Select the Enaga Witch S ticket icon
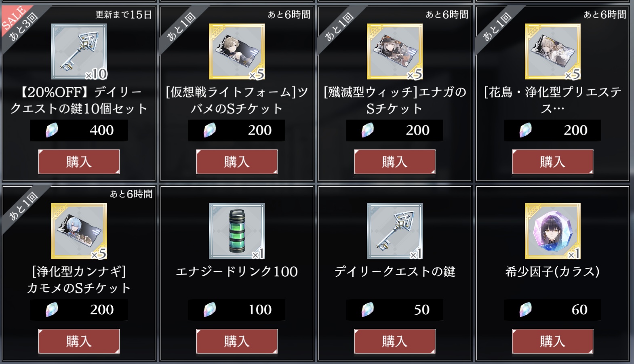The image size is (634, 364). pos(395,51)
